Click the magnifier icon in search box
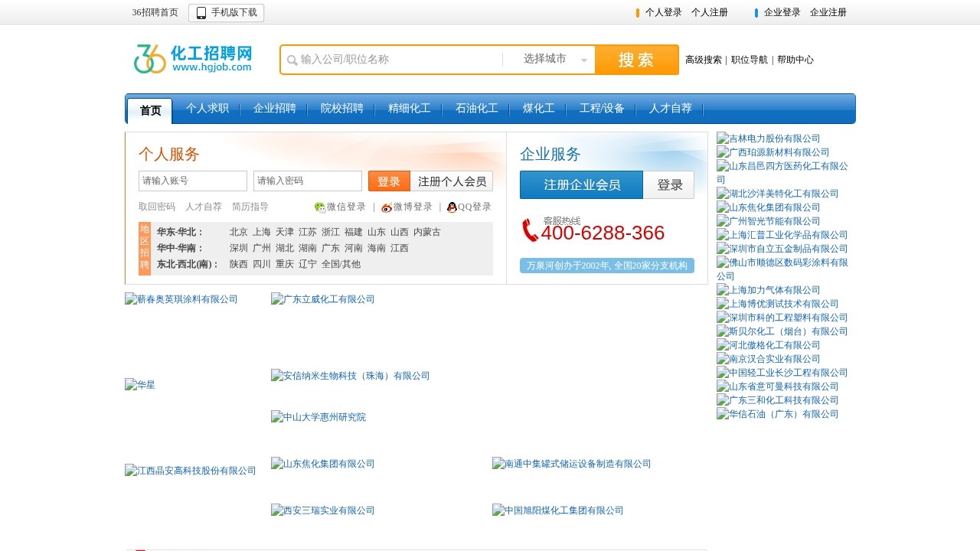This screenshot has height=551, width=980. pos(292,60)
